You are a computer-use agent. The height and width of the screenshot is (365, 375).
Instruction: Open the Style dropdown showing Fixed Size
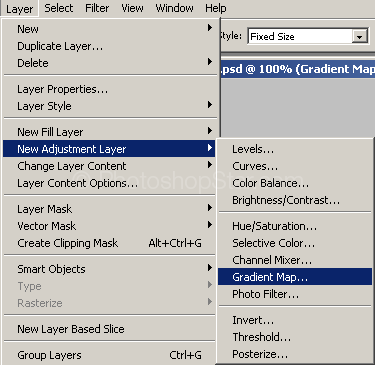click(308, 36)
